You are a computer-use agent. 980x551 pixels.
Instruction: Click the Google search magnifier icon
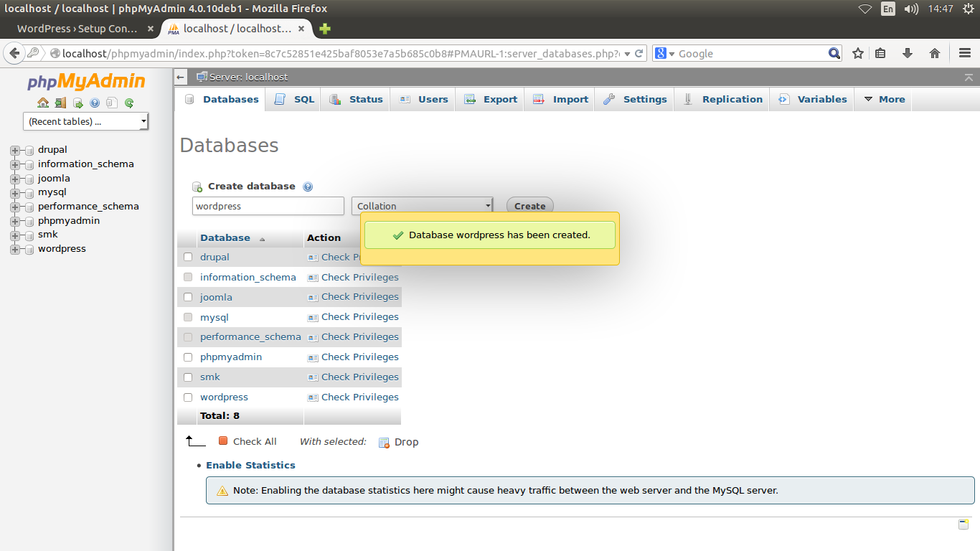pyautogui.click(x=834, y=53)
